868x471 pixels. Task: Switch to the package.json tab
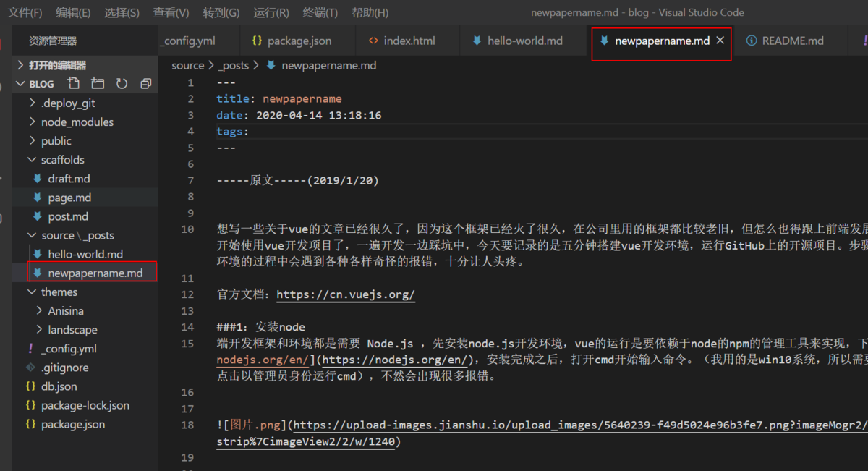[x=292, y=41]
